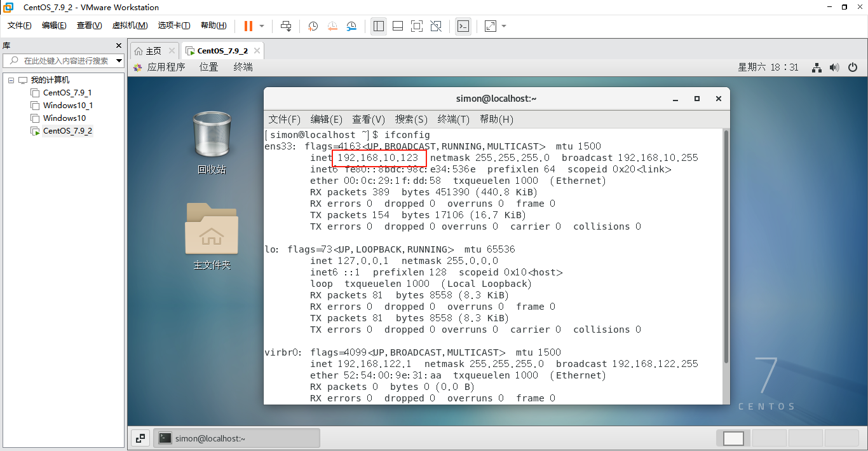
Task: Toggle the library panel visibility
Action: tap(378, 26)
